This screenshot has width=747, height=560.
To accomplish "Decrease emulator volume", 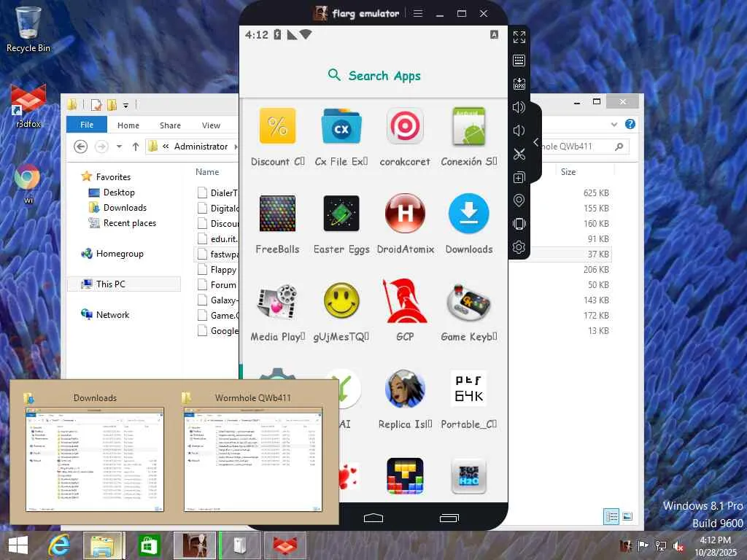I will [519, 131].
